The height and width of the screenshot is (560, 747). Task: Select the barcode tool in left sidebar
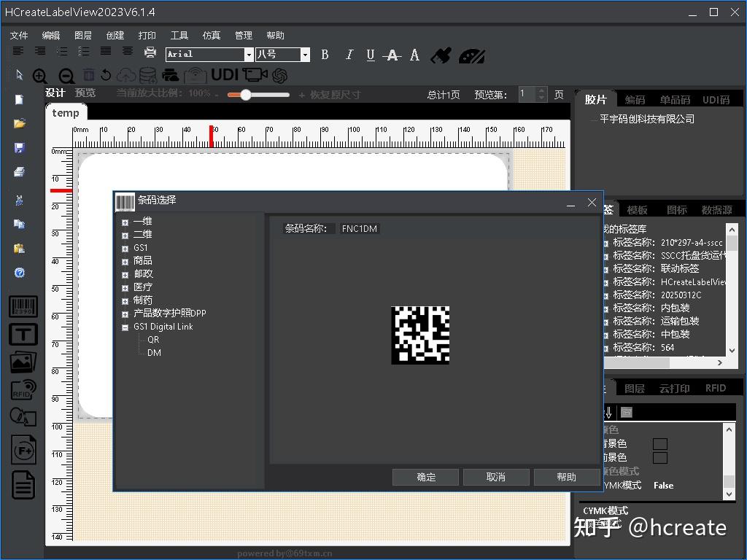(23, 306)
